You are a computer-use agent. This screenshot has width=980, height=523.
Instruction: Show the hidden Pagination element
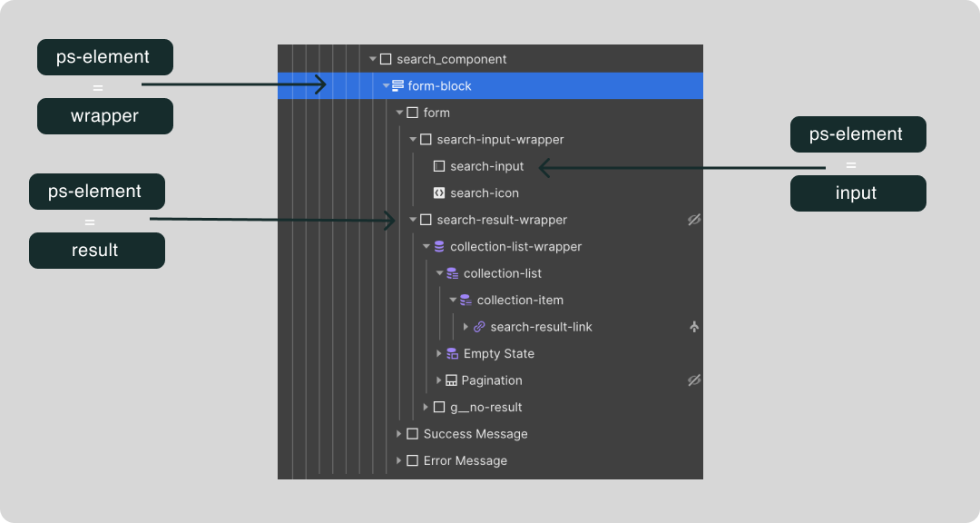(694, 380)
